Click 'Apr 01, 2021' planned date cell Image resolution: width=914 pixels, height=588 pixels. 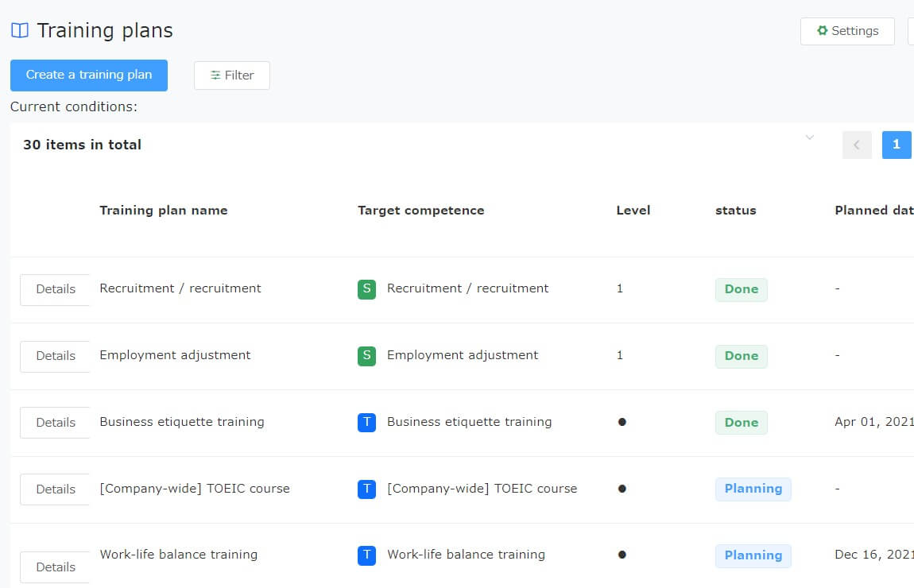pos(873,422)
